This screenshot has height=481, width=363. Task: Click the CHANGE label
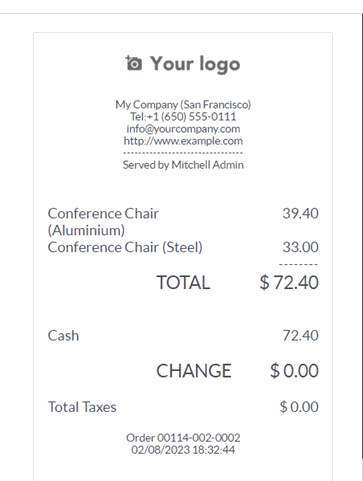pyautogui.click(x=194, y=371)
